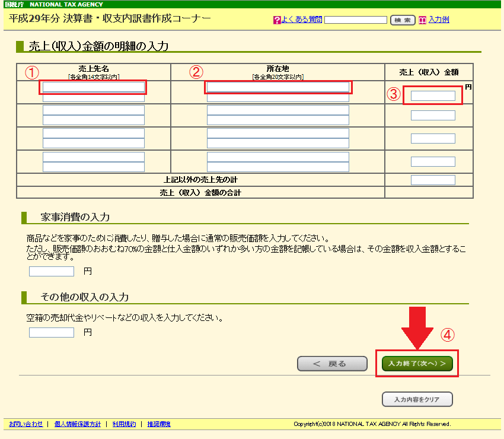Viewport: 504px width, 439px height.
Task: Click the 家事消費の入力 section heading
Action: pos(75,217)
